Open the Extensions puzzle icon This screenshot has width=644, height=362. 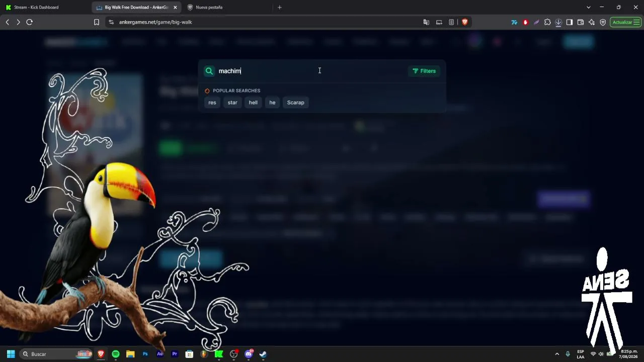(x=547, y=22)
